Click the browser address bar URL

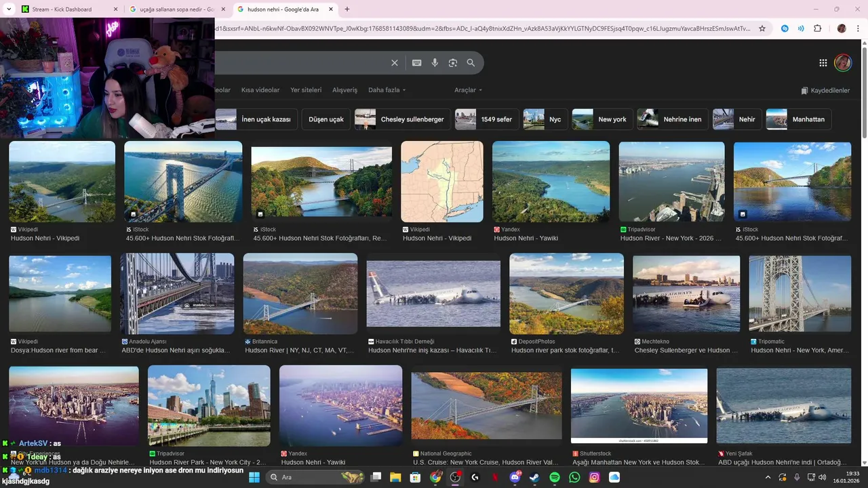click(x=483, y=28)
